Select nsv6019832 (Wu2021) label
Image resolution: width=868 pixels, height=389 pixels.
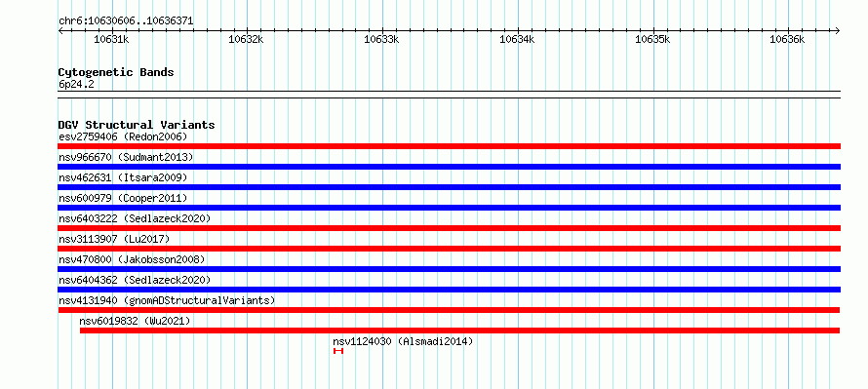(136, 321)
